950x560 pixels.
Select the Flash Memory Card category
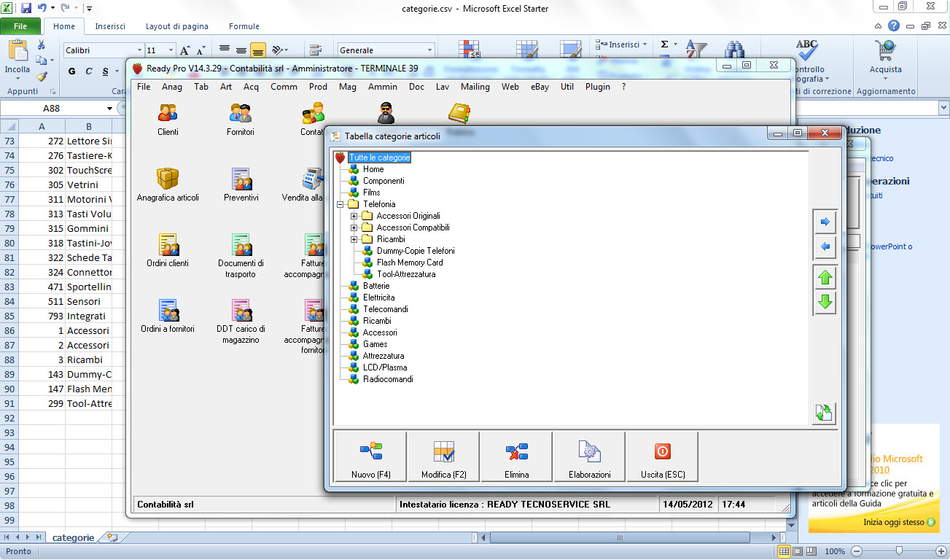[x=410, y=262]
